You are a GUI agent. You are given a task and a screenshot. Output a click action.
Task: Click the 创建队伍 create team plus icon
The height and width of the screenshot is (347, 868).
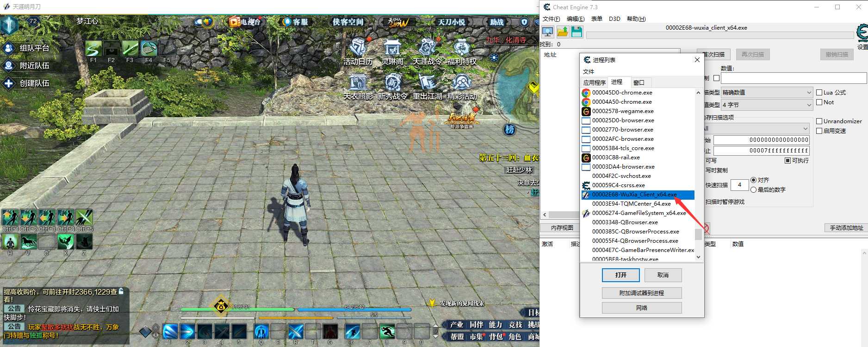[x=9, y=83]
